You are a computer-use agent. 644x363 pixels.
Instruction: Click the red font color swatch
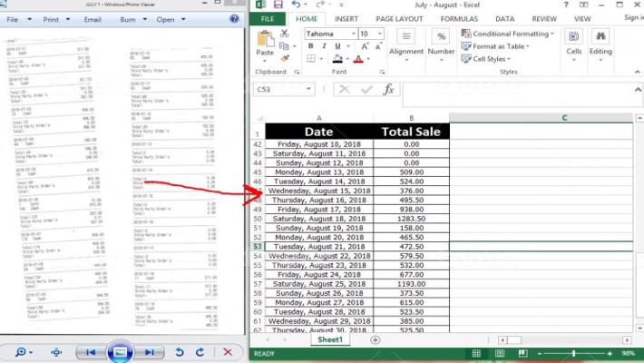tap(357, 59)
